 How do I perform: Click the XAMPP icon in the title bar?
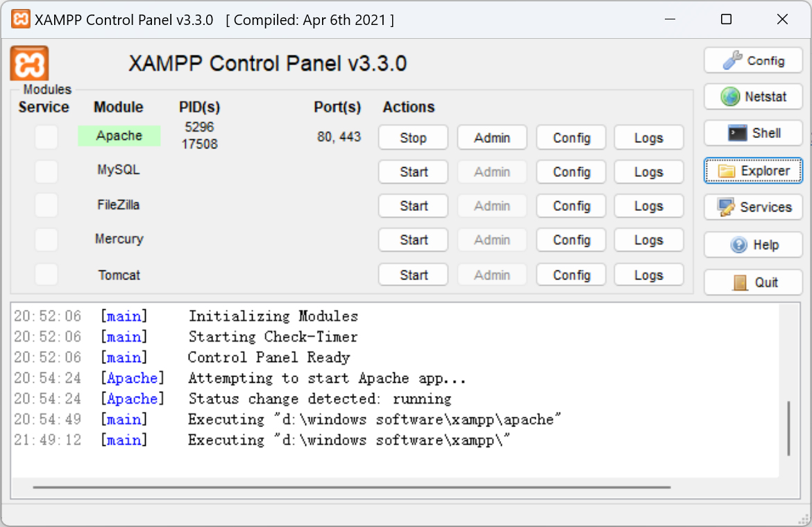(x=21, y=19)
